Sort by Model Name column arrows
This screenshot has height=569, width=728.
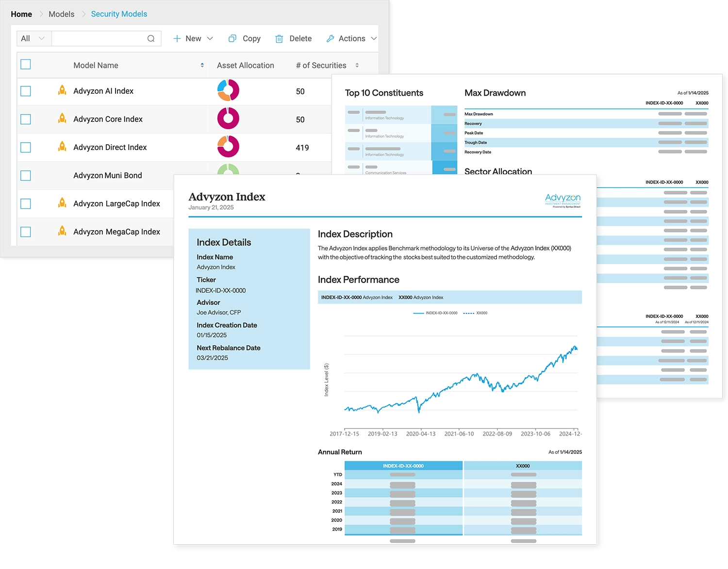[202, 66]
